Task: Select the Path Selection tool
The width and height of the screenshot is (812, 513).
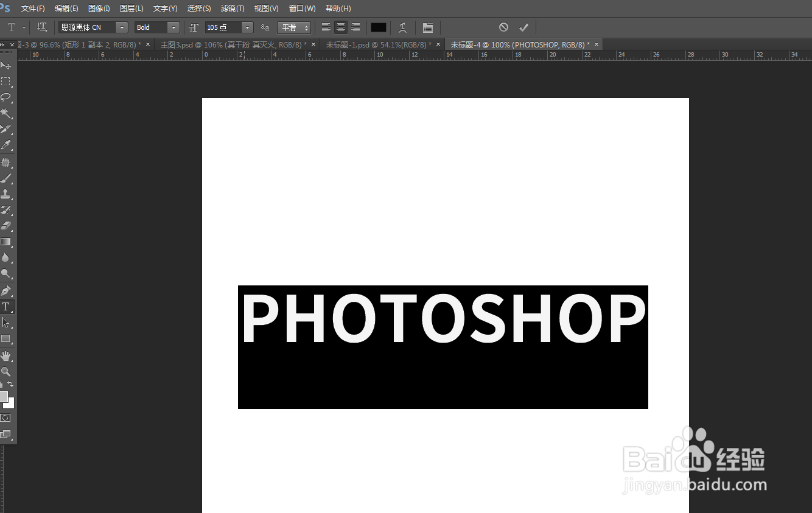Action: click(x=6, y=323)
